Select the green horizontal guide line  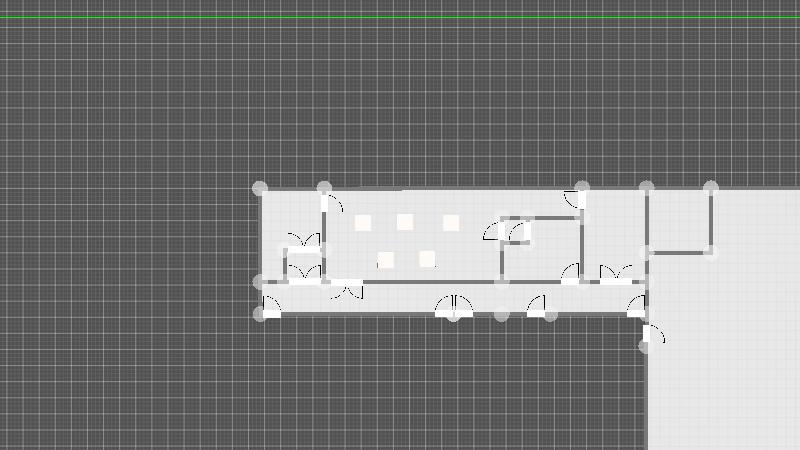pos(400,17)
